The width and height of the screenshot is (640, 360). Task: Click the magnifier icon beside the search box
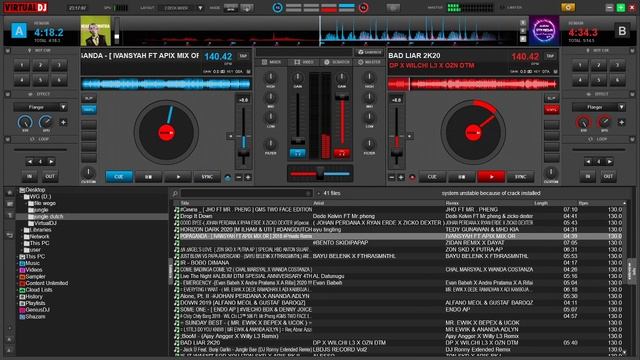tap(175, 193)
